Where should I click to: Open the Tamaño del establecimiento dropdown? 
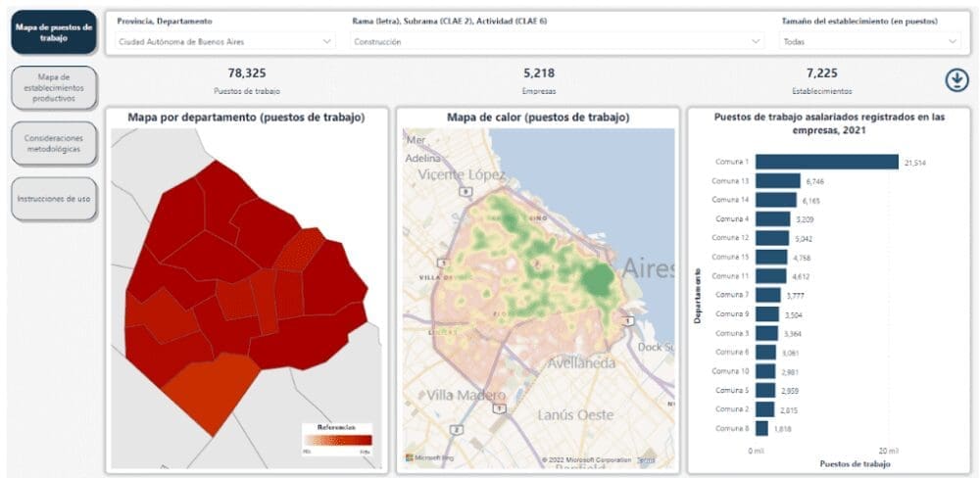pyautogui.click(x=869, y=42)
